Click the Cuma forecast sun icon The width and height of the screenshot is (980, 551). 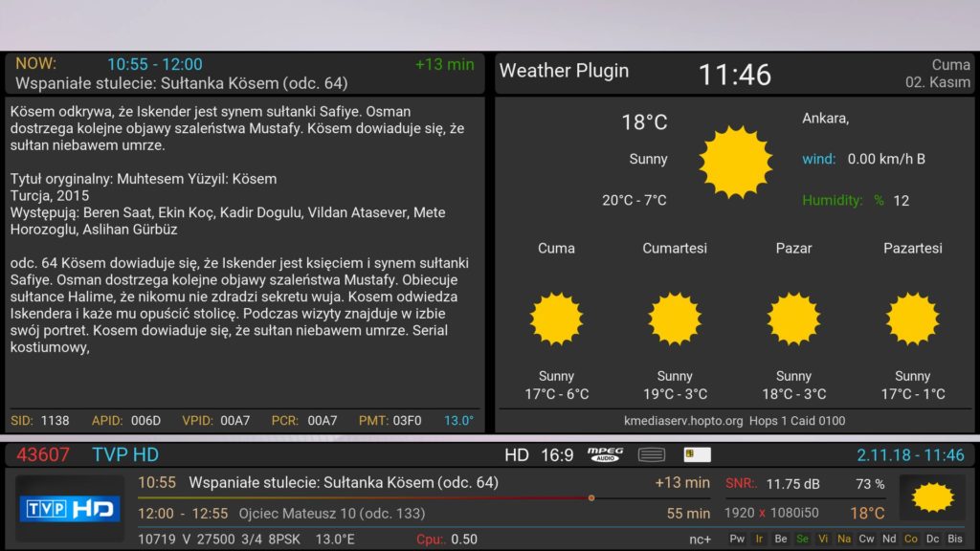click(x=556, y=319)
